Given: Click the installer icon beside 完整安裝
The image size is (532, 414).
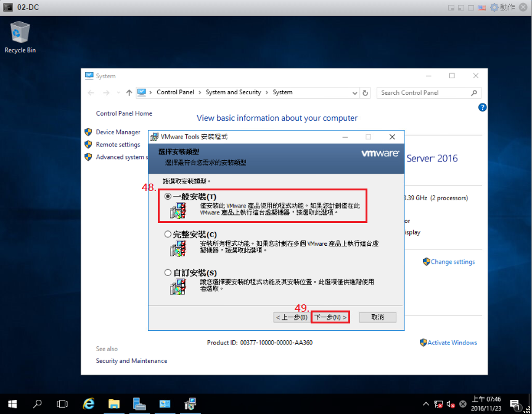Looking at the screenshot, I should click(x=178, y=248).
